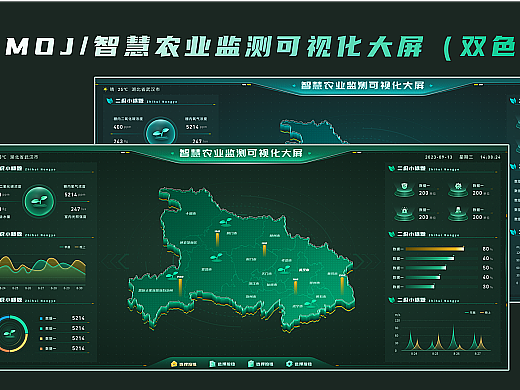Click the sun weather icon in the back dashboard
The image size is (520, 390).
click(106, 89)
